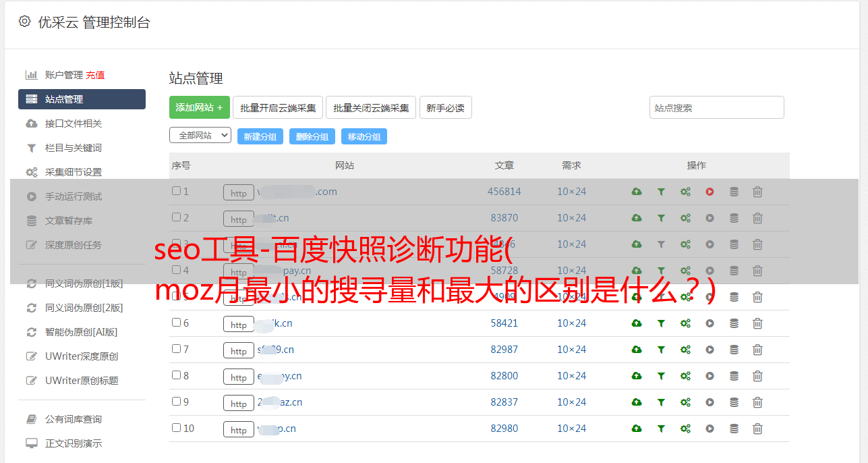This screenshot has width=868, height=463.
Task: Click the 新建分组 button
Action: (x=260, y=136)
